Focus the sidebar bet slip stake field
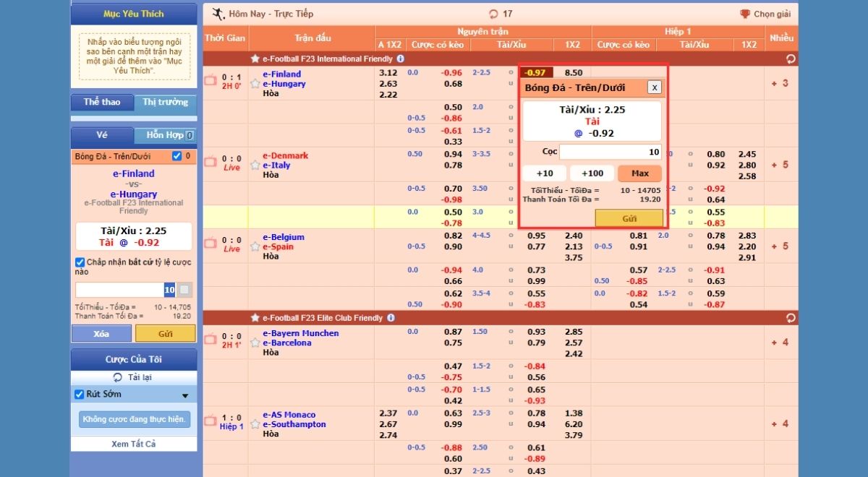 (126, 290)
